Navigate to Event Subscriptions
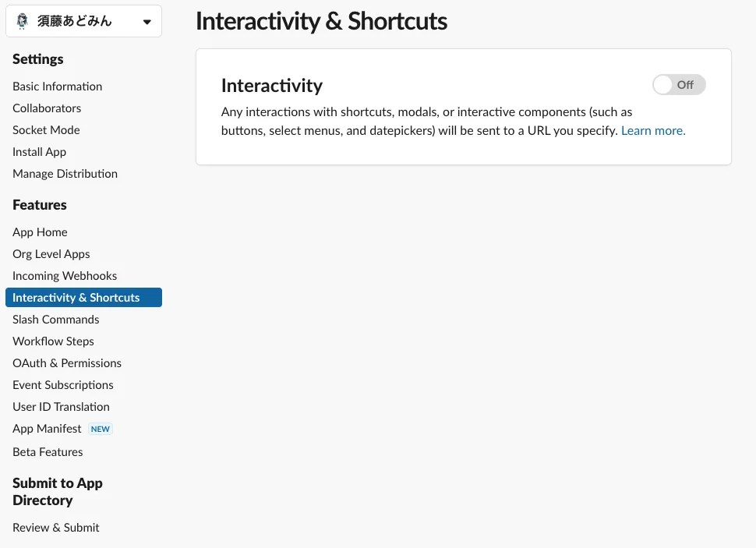Image resolution: width=756 pixels, height=548 pixels. coord(63,385)
